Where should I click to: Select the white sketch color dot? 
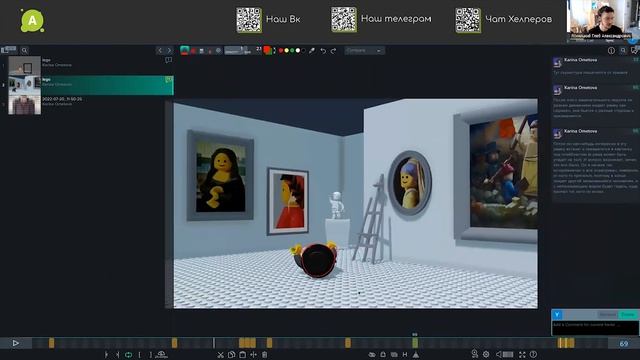[x=298, y=50]
